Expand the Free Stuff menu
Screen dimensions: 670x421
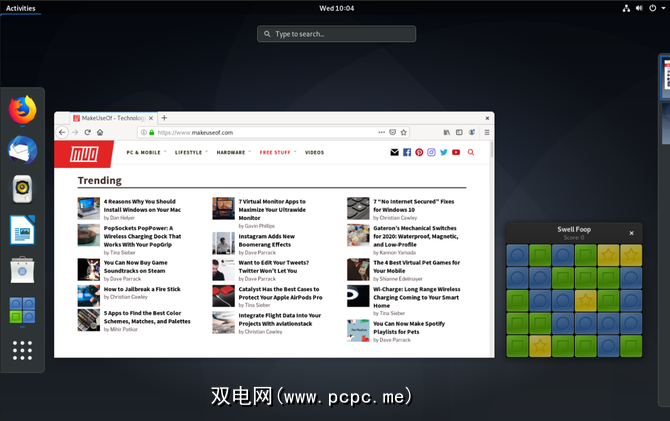278,153
